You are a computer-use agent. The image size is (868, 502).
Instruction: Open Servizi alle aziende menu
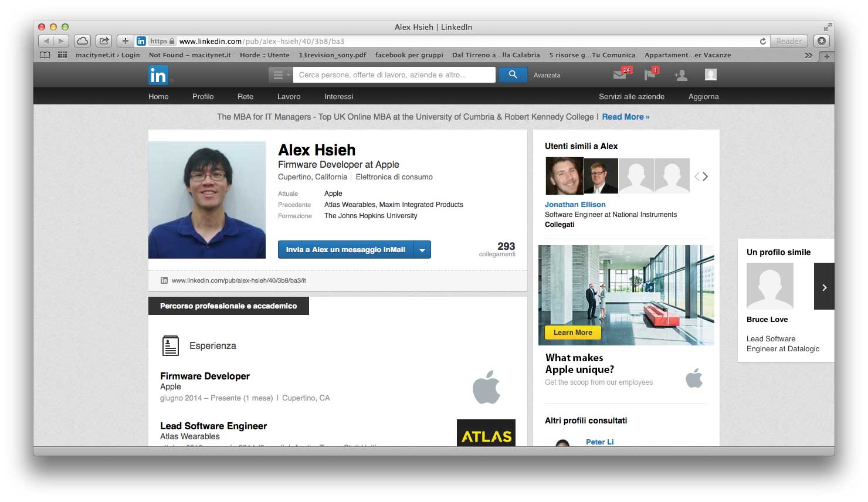coord(632,96)
